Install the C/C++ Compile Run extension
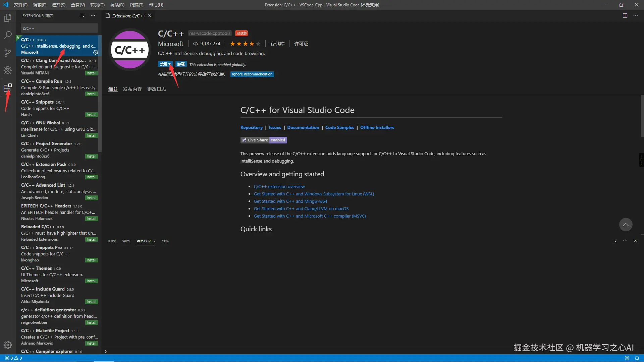This screenshot has height=362, width=644. [91, 94]
